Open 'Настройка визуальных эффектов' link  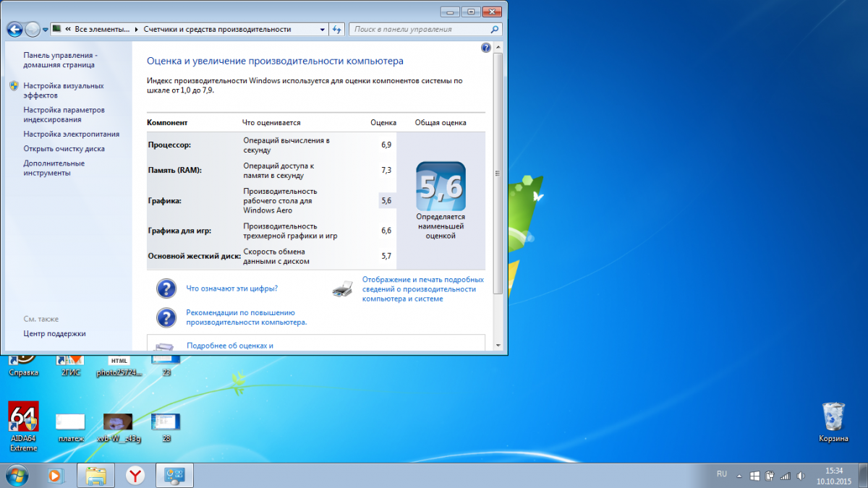(x=63, y=90)
